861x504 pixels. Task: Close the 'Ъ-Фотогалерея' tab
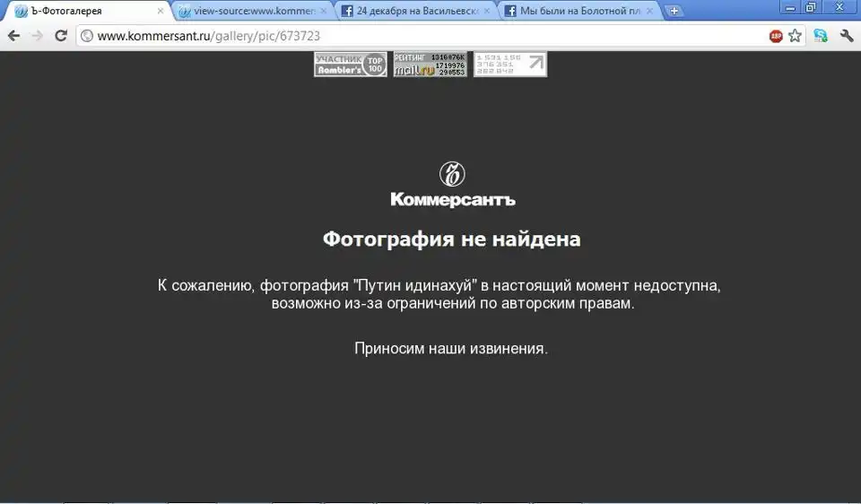point(161,12)
